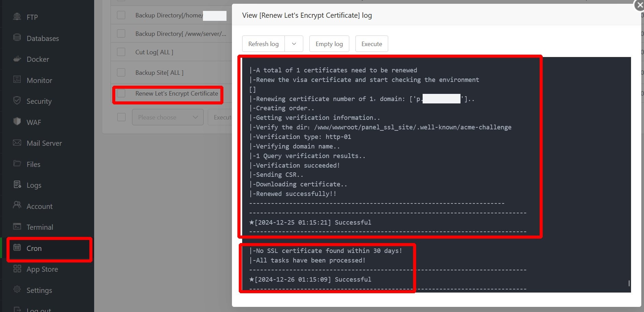644x312 pixels.
Task: Open the Renew Let's Encrypt Certificate task
Action: [177, 93]
